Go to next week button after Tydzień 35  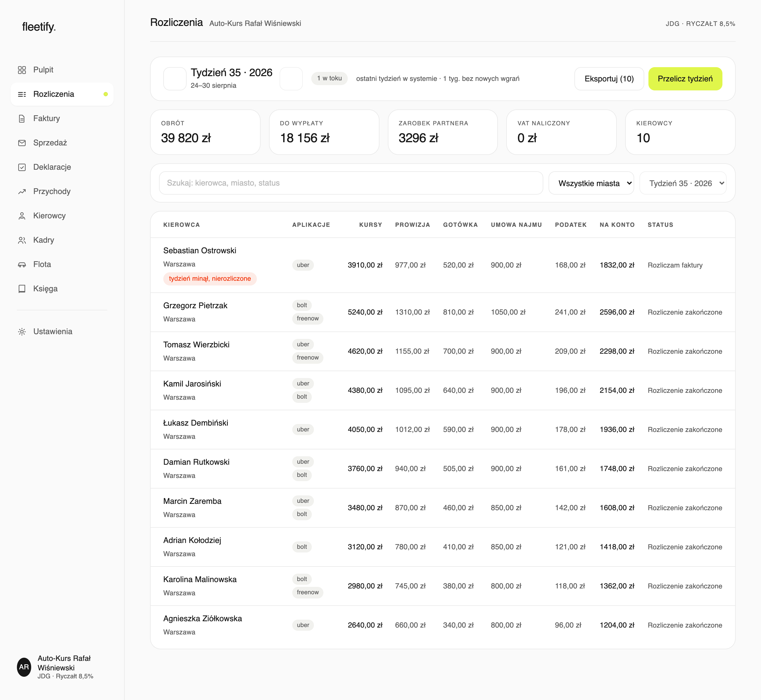tap(291, 79)
